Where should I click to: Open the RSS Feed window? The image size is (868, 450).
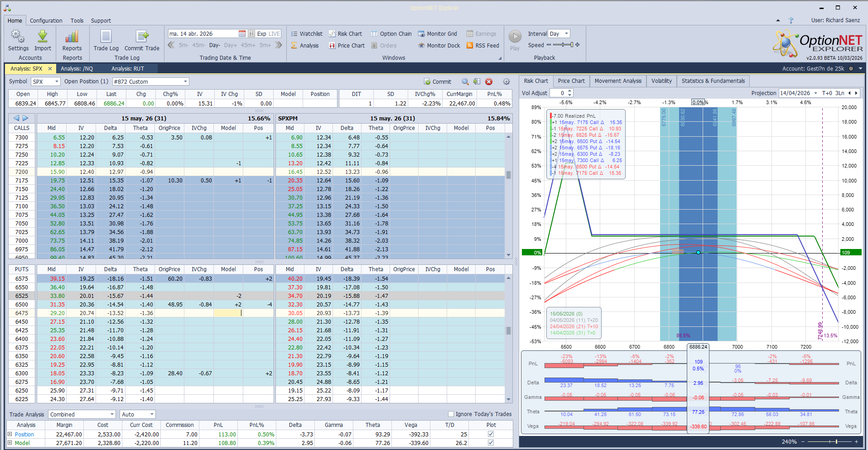tap(482, 46)
